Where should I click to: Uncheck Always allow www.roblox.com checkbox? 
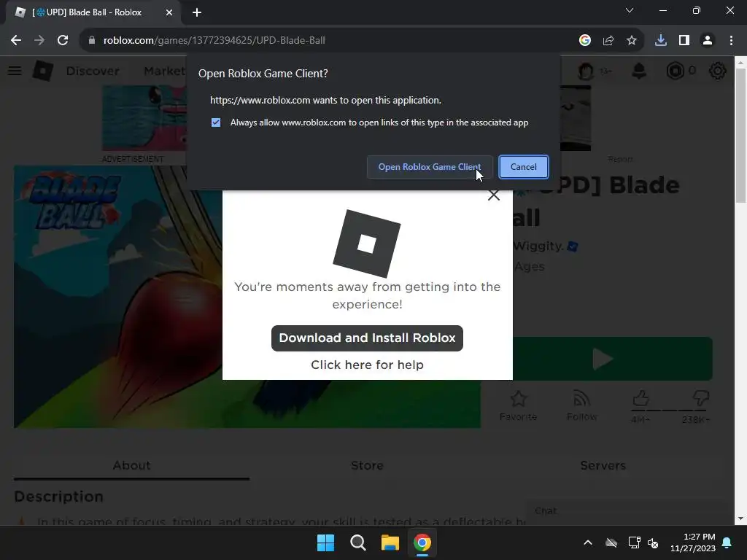click(216, 122)
